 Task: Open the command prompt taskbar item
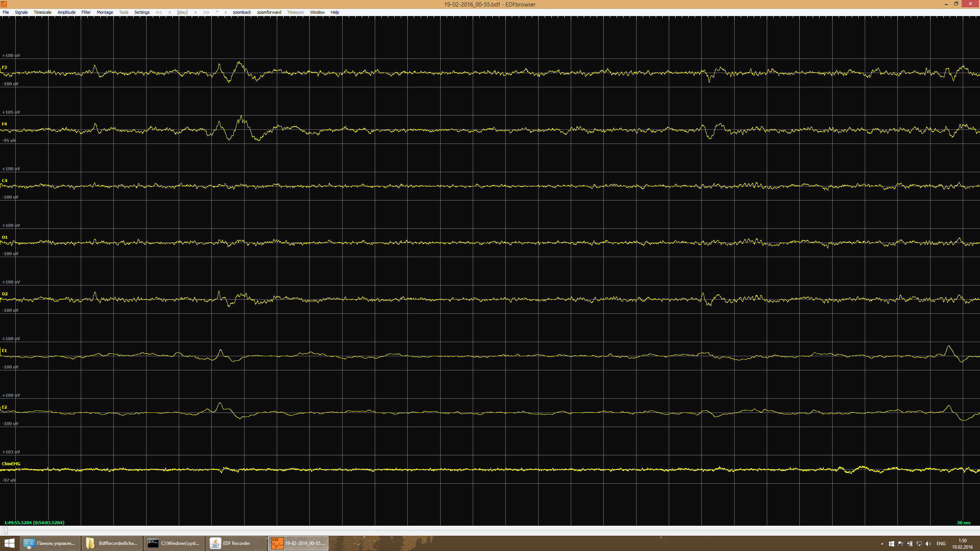pos(174,543)
